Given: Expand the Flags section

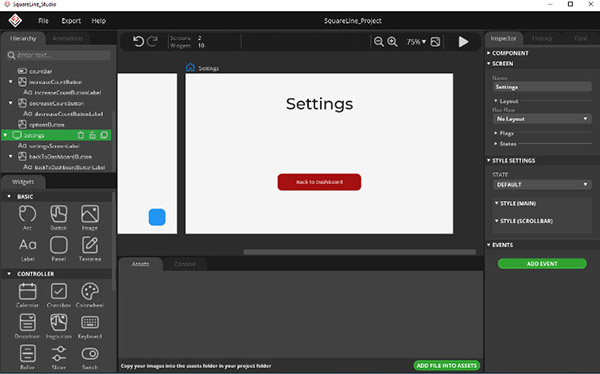Looking at the screenshot, I should (x=496, y=133).
